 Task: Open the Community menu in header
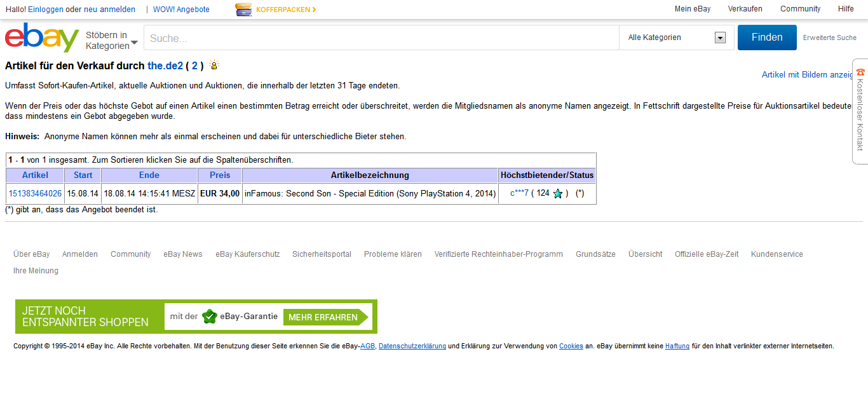point(801,9)
